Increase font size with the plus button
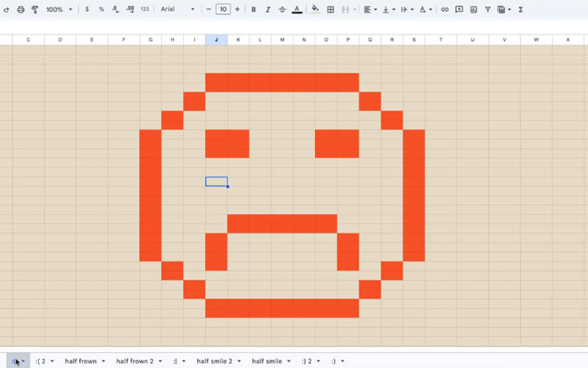This screenshot has width=588, height=368. pos(238,9)
